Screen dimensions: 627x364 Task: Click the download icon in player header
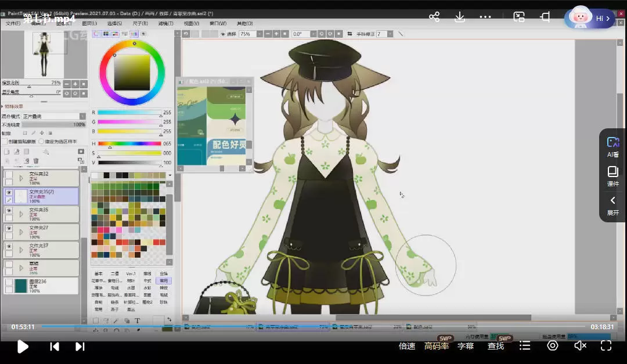coord(460,17)
